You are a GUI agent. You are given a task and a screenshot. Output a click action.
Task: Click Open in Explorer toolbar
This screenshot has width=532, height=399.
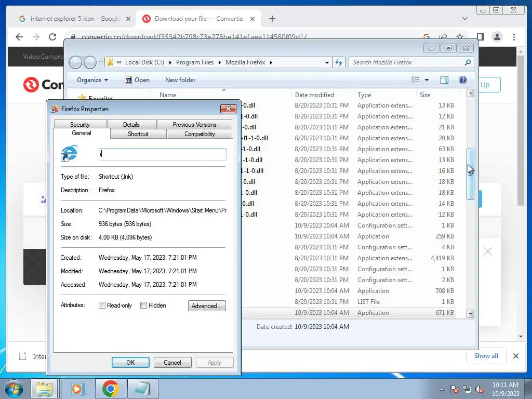coord(137,80)
